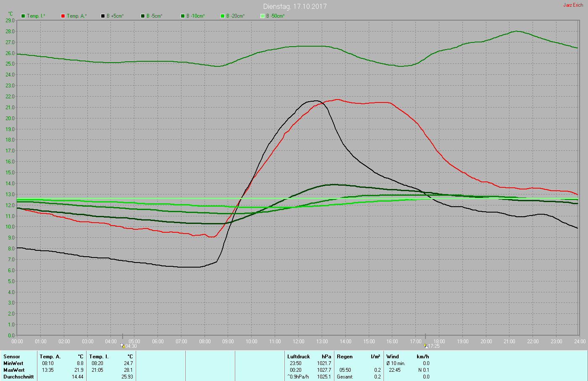Click the sun icon marked 04:30
This screenshot has width=588, height=381.
(x=122, y=346)
